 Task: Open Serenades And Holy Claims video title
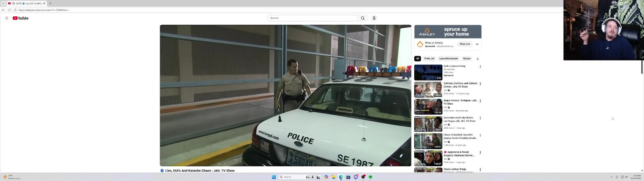(x=459, y=119)
